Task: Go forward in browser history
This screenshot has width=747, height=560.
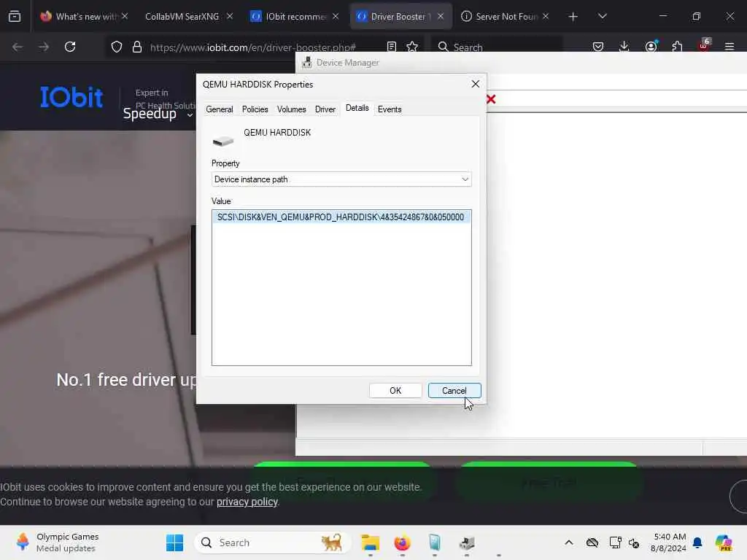Action: click(x=44, y=47)
